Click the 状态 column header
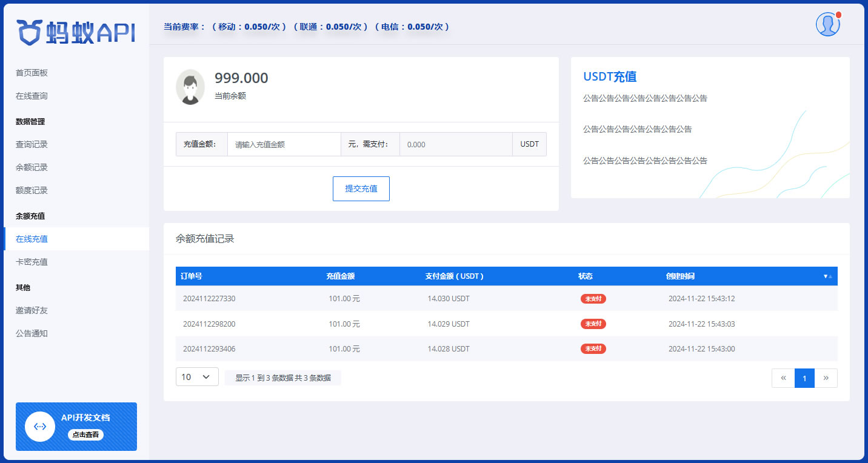868x463 pixels. tap(586, 276)
